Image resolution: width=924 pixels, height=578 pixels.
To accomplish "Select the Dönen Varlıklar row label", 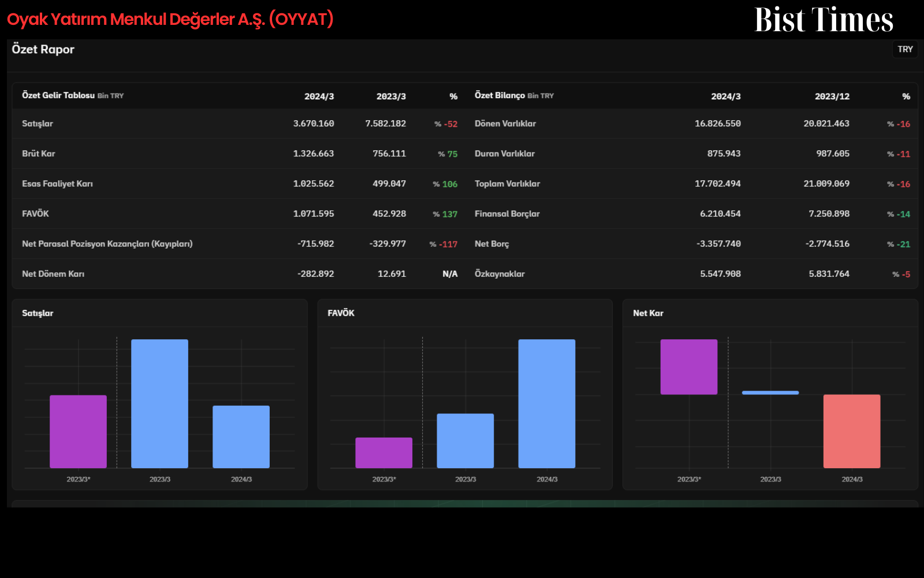I will click(x=505, y=124).
